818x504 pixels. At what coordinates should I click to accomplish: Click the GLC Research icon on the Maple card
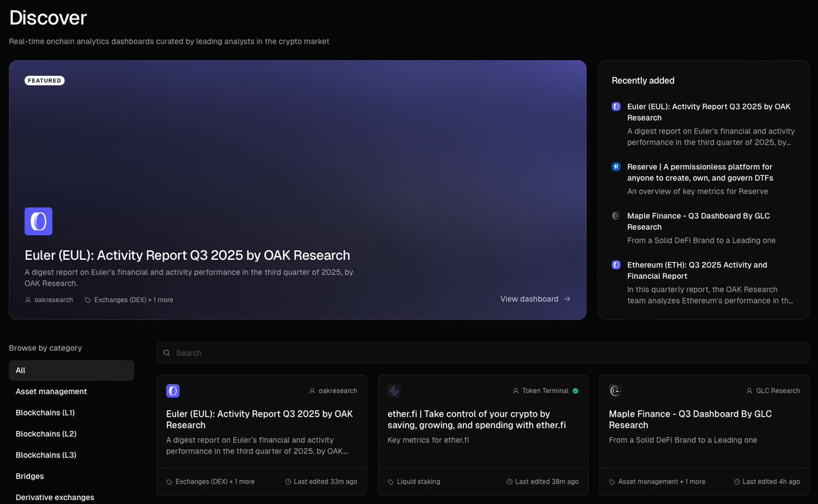(x=615, y=391)
